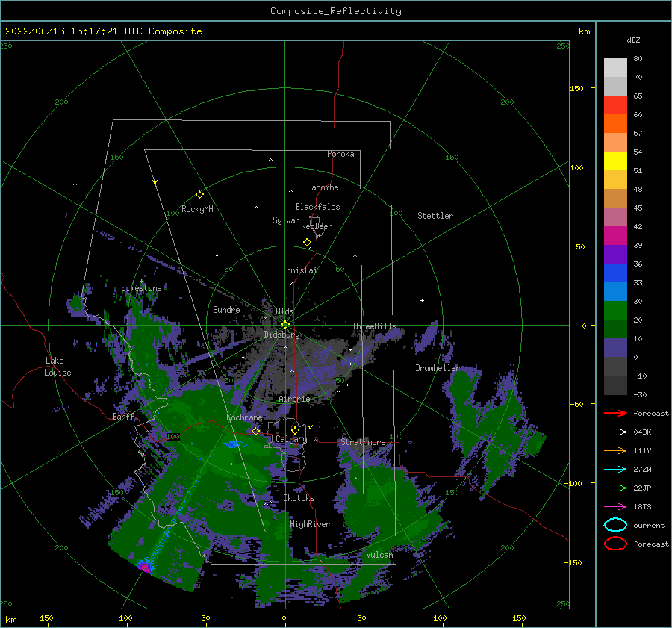Click the yellow radar center marker at Olds
672x628 pixels.
pos(285,325)
